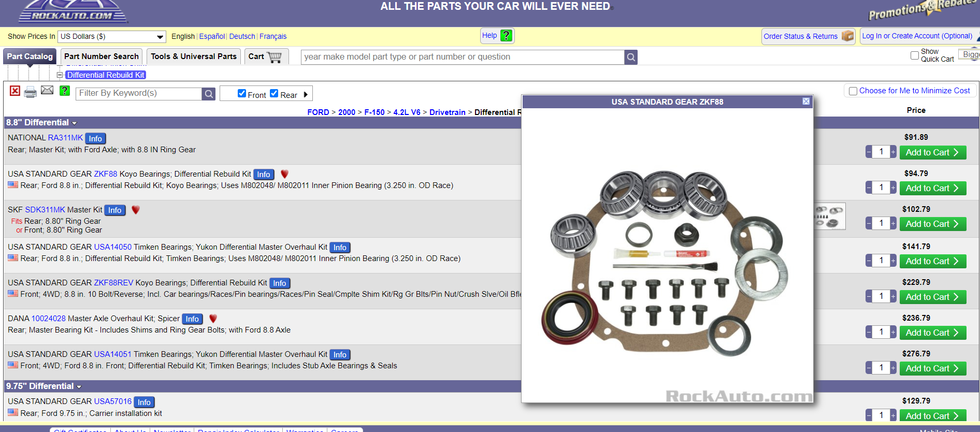The height and width of the screenshot is (432, 980).
Task: Click the green Help question icon
Action: [x=507, y=36]
